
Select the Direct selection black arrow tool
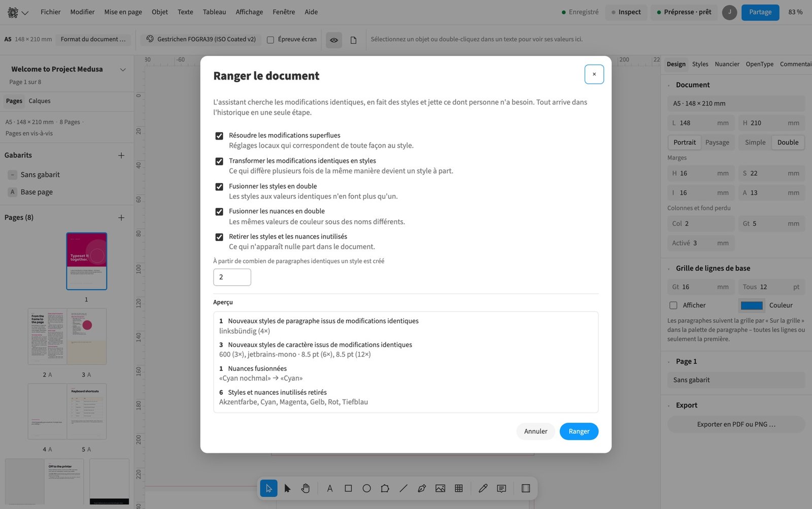coord(287,488)
